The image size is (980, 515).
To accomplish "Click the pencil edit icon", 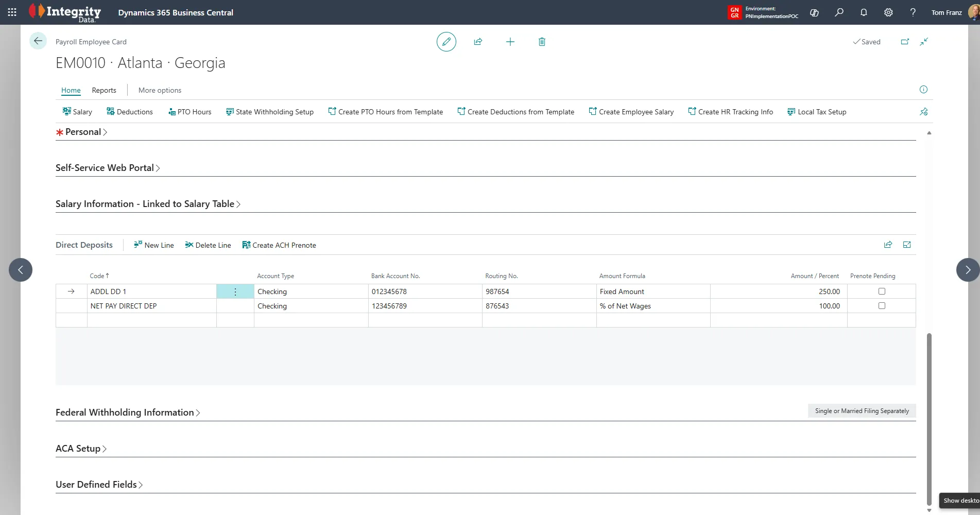I will [446, 42].
